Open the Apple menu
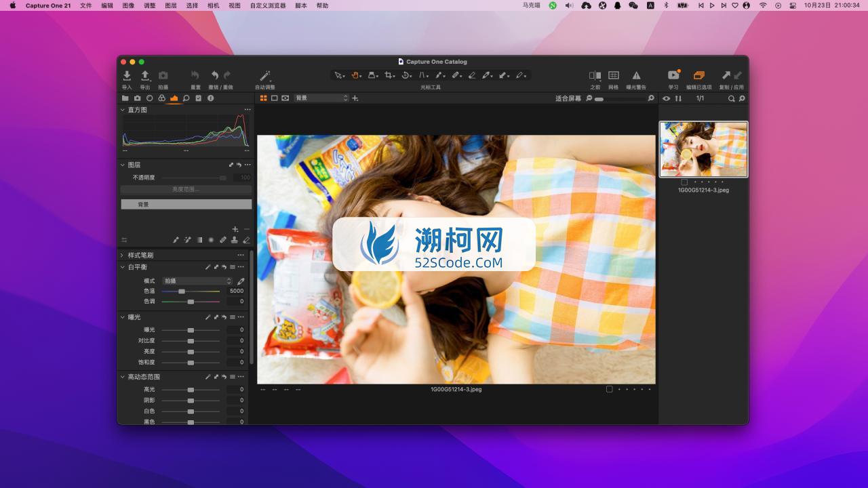 pos(12,5)
